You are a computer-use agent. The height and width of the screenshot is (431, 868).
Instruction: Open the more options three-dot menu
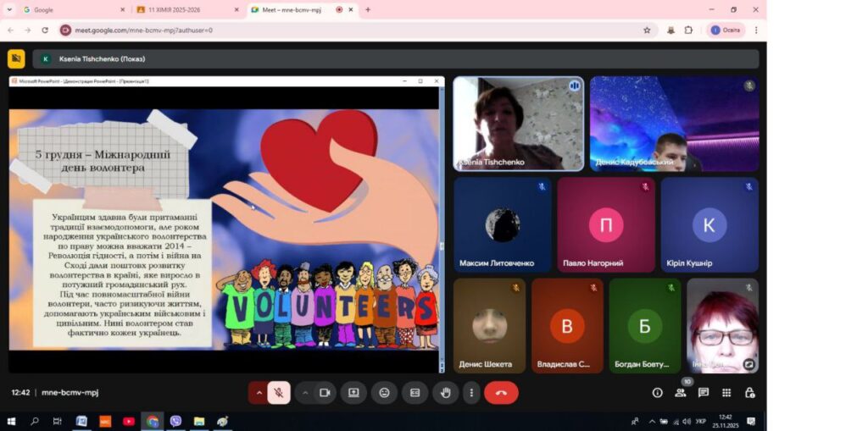point(471,393)
